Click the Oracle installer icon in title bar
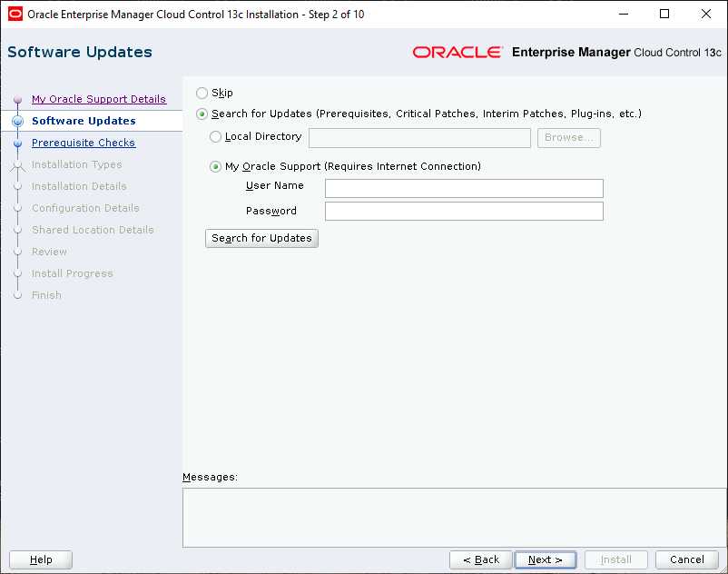Viewport: 728px width, 574px height. click(15, 14)
